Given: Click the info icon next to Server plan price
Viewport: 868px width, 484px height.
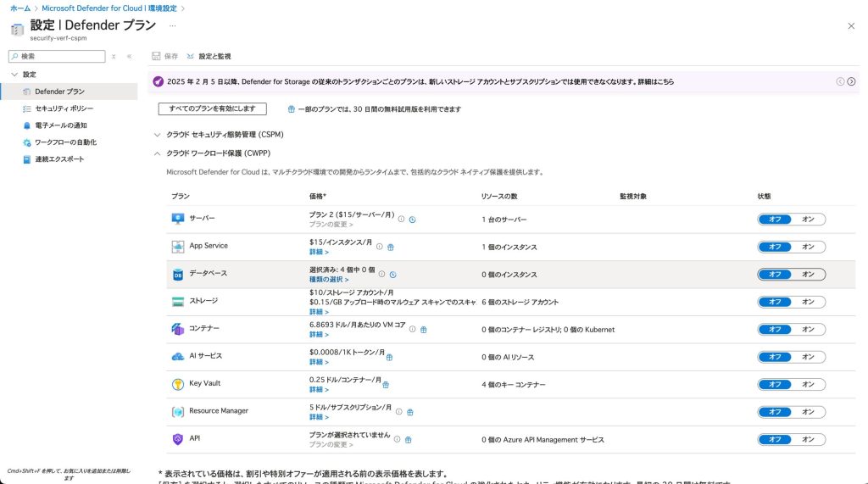Looking at the screenshot, I should click(401, 219).
